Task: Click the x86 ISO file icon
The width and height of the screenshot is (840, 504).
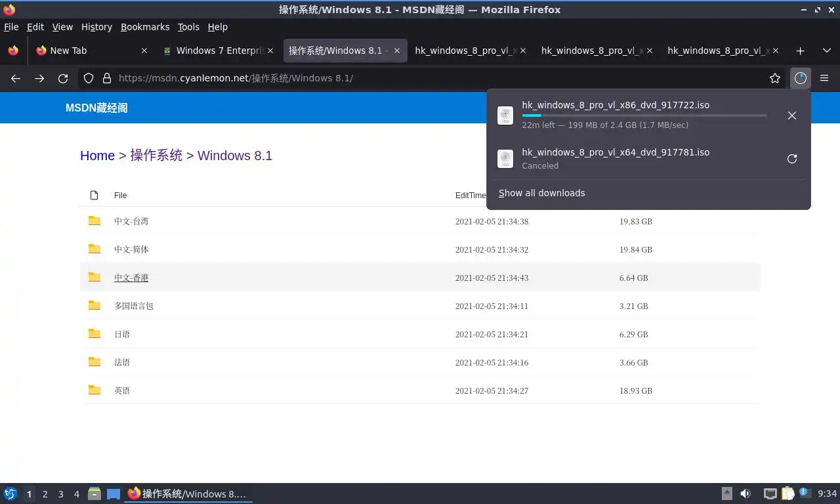Action: pyautogui.click(x=505, y=115)
